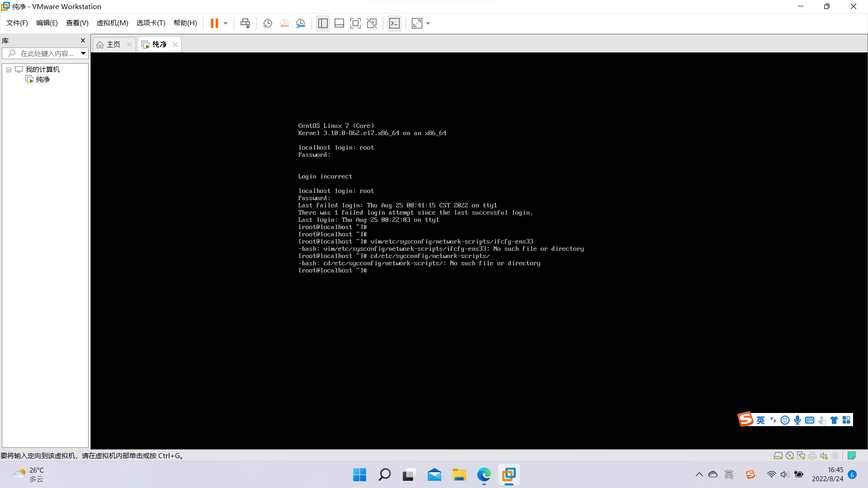Click the hard disk device status icon
The height and width of the screenshot is (488, 868).
[778, 456]
